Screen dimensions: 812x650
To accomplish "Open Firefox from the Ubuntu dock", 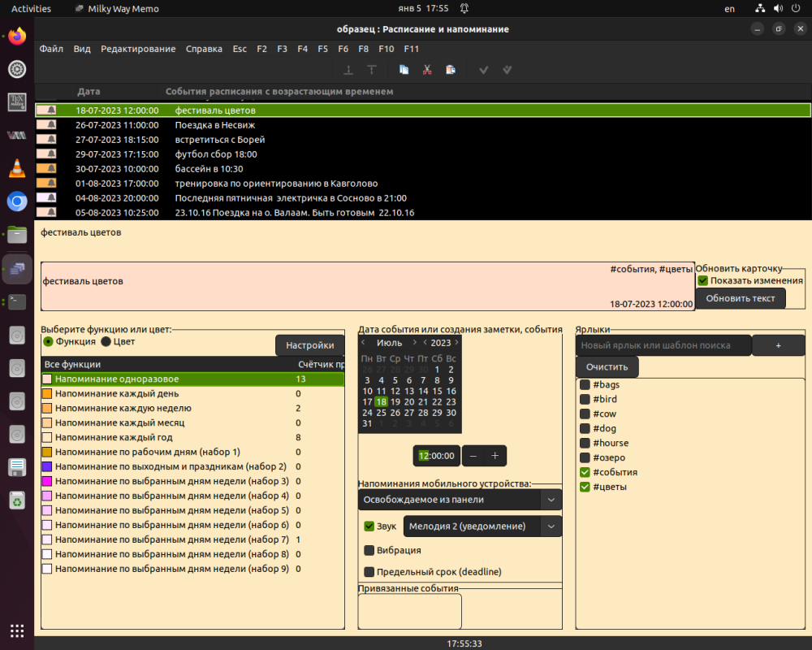I will tap(17, 37).
